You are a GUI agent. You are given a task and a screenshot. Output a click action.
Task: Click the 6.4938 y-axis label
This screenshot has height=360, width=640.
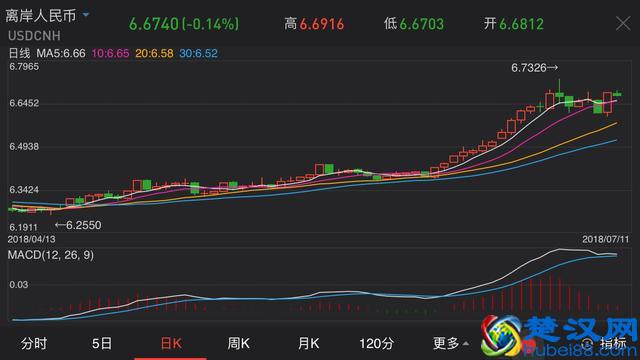(x=24, y=147)
